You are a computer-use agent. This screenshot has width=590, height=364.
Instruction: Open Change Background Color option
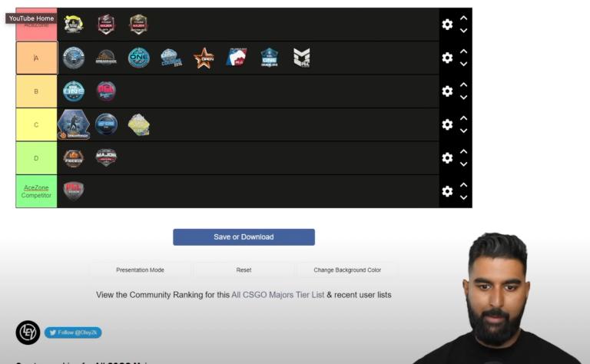coord(347,270)
